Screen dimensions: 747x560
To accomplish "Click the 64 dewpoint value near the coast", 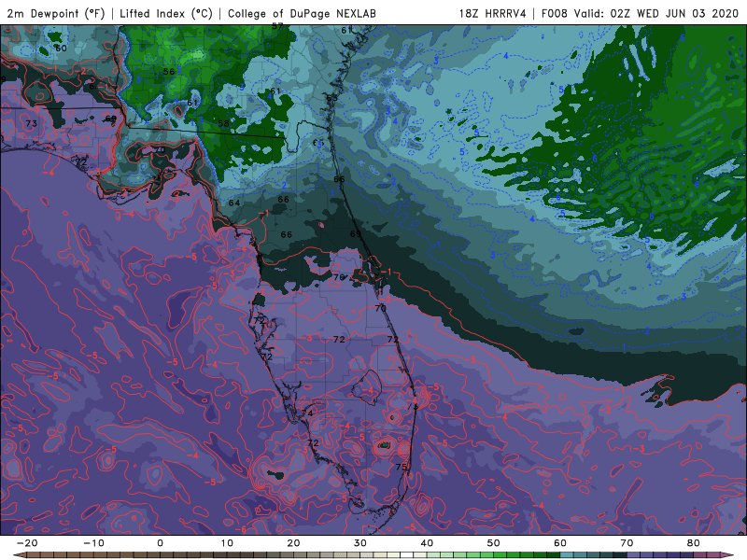I will (234, 203).
